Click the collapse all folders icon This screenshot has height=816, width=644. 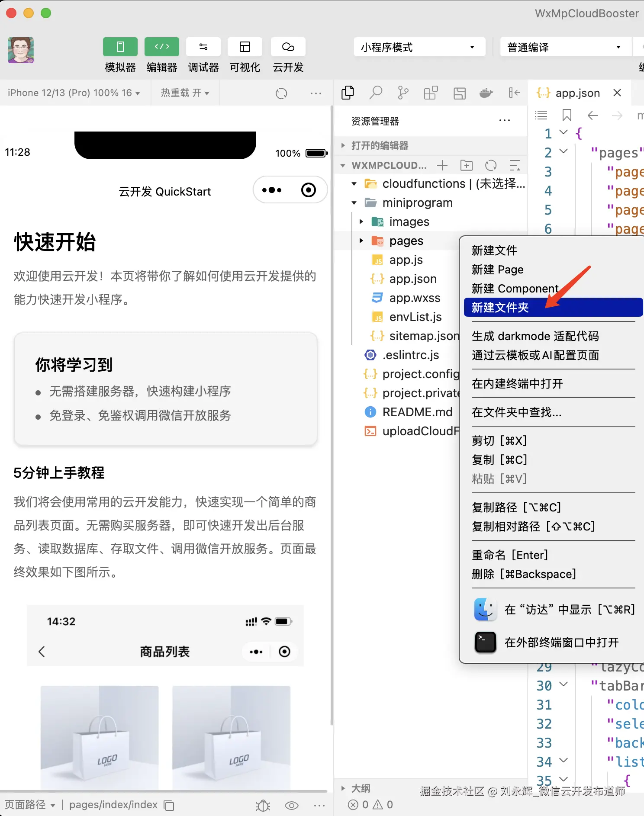tap(515, 165)
